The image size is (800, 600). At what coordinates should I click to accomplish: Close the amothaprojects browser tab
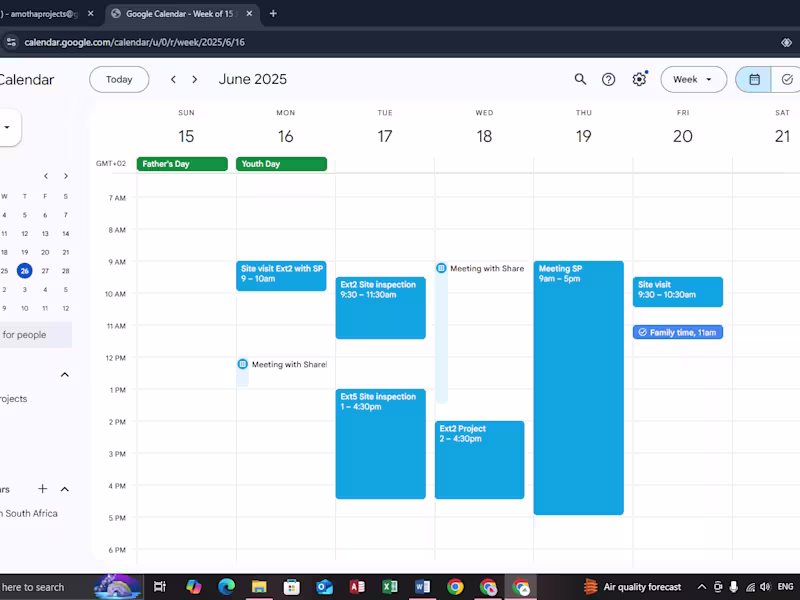[90, 14]
